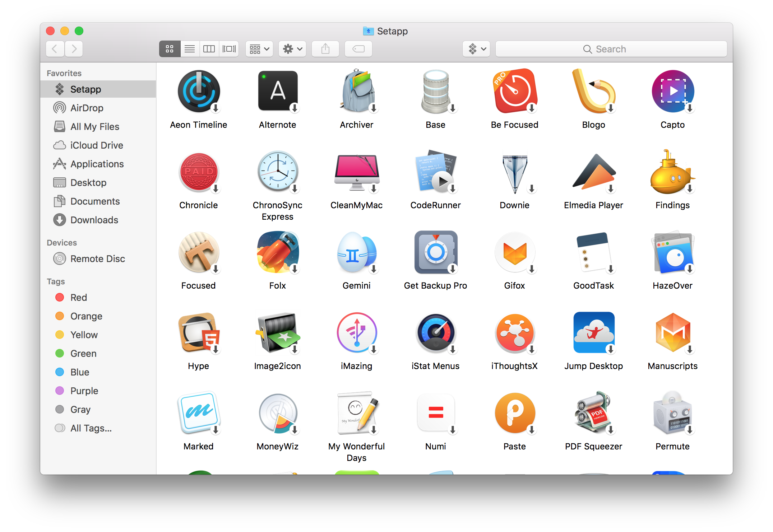The height and width of the screenshot is (532, 773).
Task: Open the Numi calculator app
Action: [x=435, y=414]
